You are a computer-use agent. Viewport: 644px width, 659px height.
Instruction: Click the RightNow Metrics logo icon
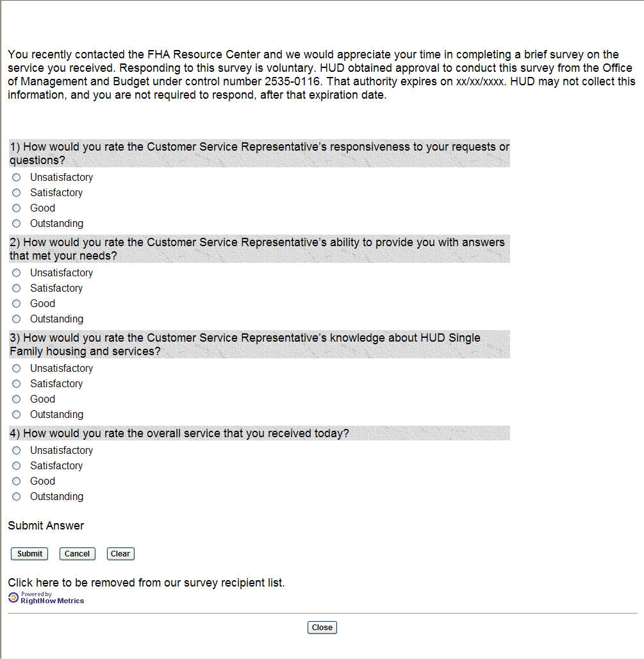coord(13,597)
